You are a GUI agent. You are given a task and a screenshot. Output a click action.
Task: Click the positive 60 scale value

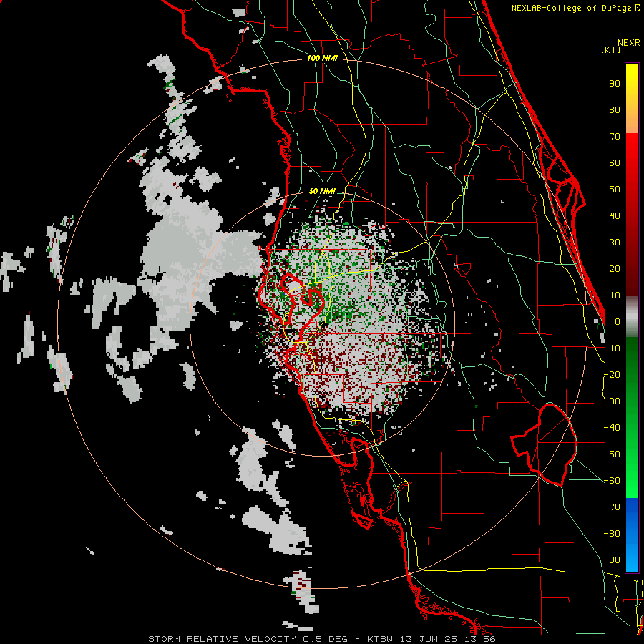[615, 162]
